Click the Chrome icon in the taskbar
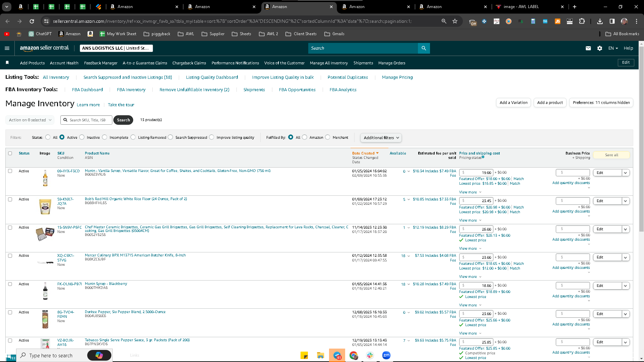Screen dimensions: 644x362 pyautogui.click(x=354, y=355)
